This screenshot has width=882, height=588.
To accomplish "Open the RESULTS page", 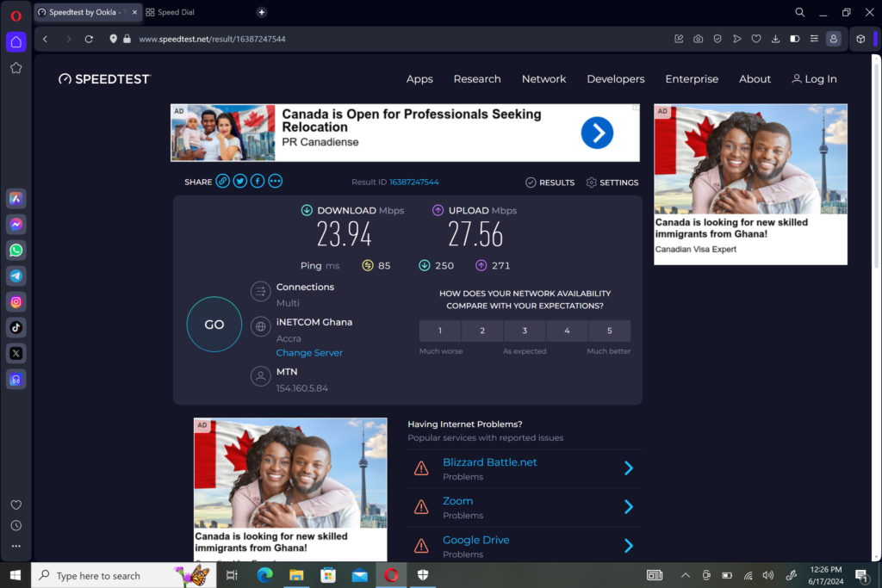I will (550, 183).
